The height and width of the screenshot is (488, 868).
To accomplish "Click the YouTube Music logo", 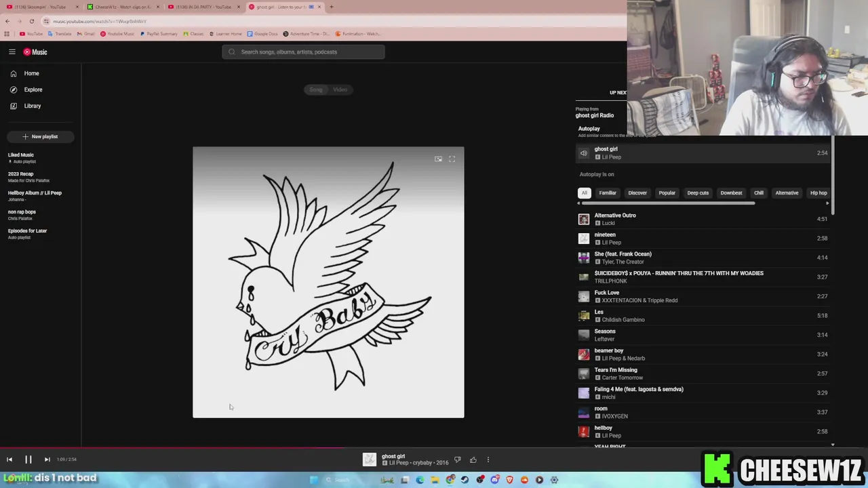I will pyautogui.click(x=35, y=52).
